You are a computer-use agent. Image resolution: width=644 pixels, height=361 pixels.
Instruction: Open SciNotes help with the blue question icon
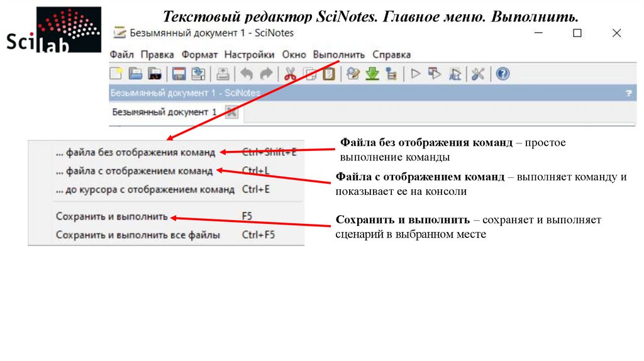click(x=502, y=74)
